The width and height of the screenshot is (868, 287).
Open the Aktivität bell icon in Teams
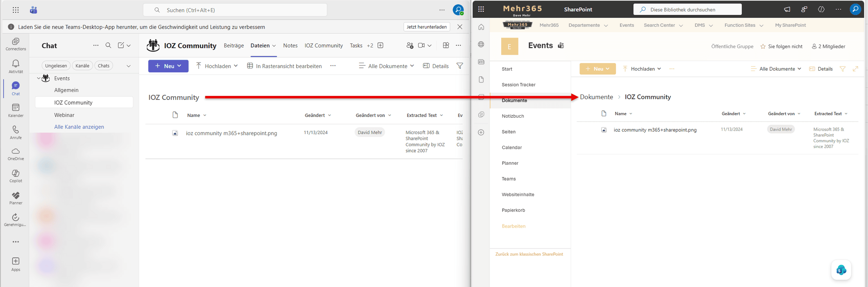pos(16,66)
